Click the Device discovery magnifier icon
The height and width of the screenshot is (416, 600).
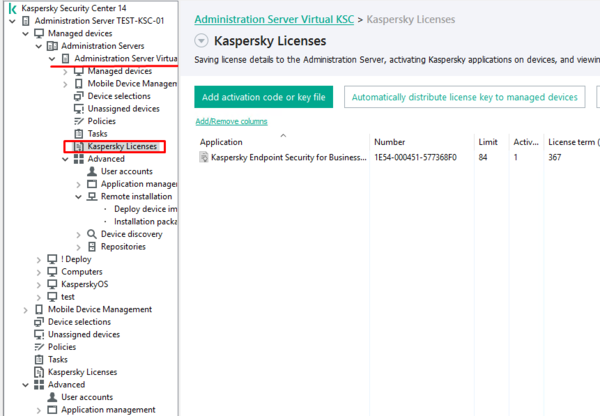(x=92, y=234)
